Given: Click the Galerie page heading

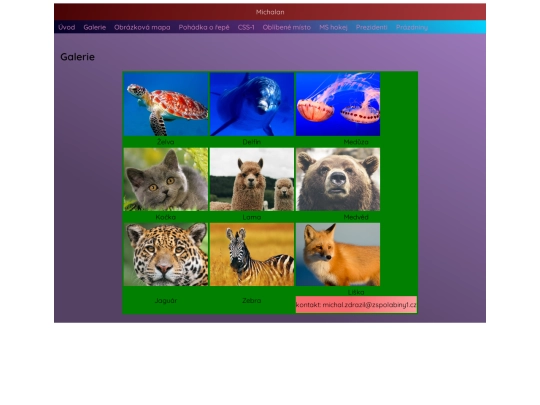Looking at the screenshot, I should tap(77, 57).
